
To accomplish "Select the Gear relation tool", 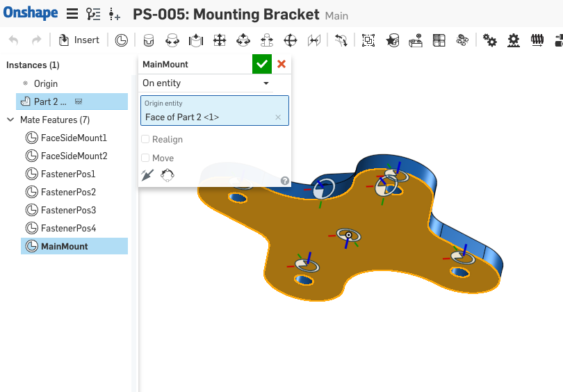I will 490,40.
